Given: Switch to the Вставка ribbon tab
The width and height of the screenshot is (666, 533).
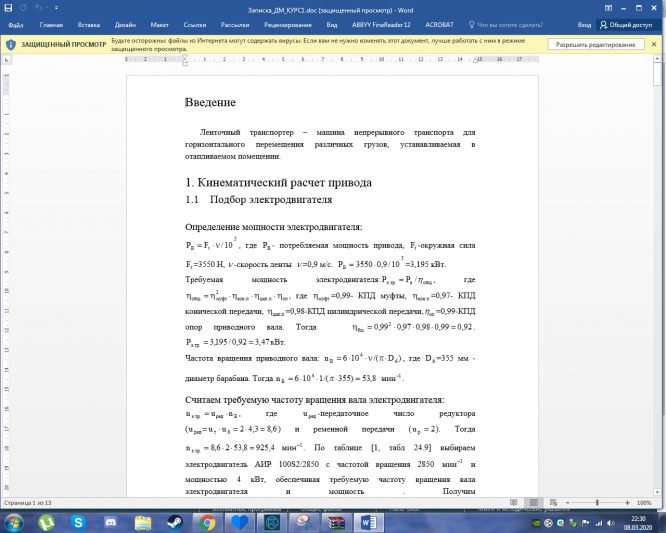Looking at the screenshot, I should pos(89,25).
